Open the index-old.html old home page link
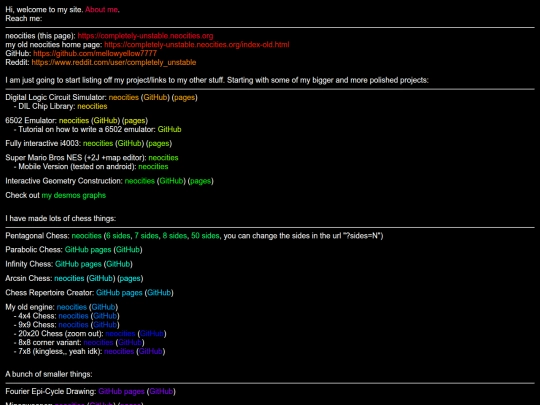This screenshot has width=540, height=405. click(197, 45)
